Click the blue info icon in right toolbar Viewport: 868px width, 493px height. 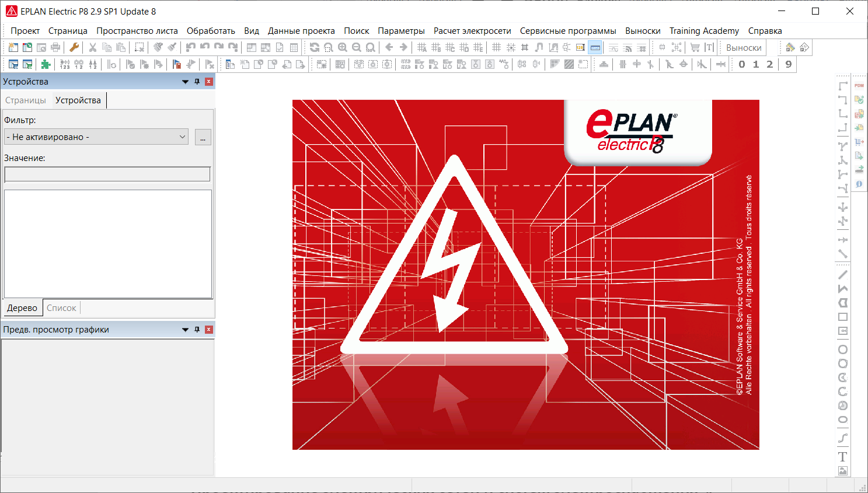859,184
